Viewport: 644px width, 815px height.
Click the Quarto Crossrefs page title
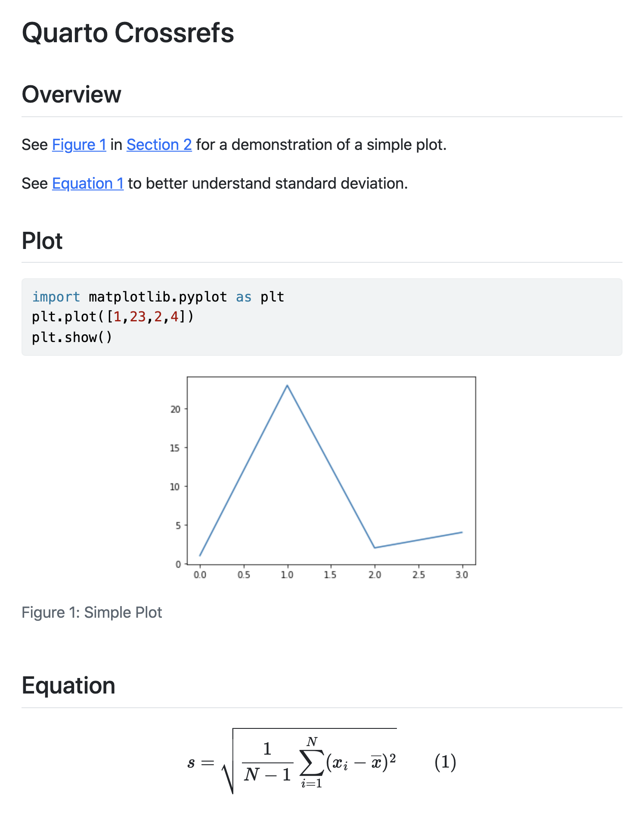pyautogui.click(x=128, y=33)
